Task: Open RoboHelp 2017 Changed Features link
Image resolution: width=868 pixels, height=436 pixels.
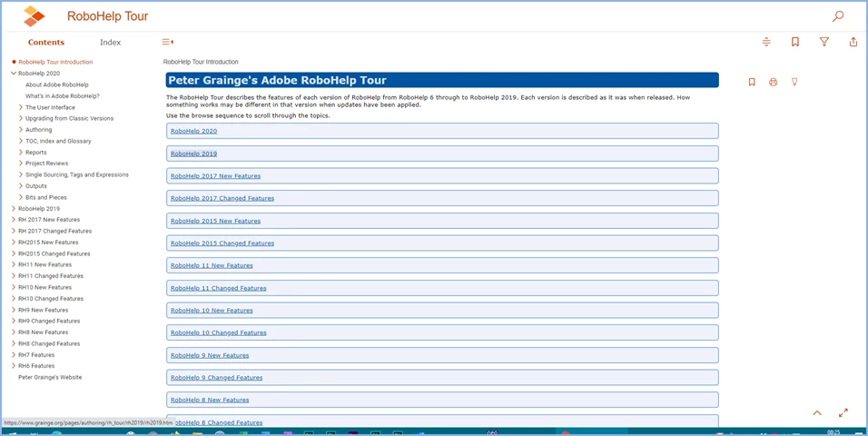Action: tap(222, 198)
